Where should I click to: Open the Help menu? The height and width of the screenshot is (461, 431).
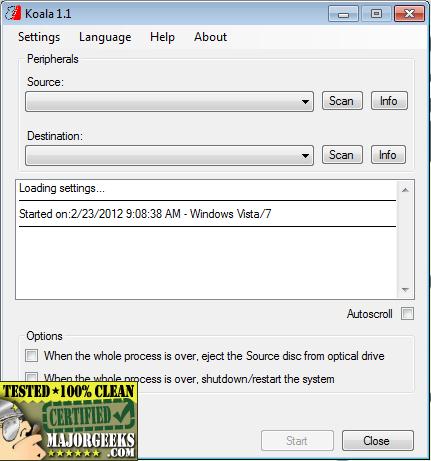pos(162,37)
